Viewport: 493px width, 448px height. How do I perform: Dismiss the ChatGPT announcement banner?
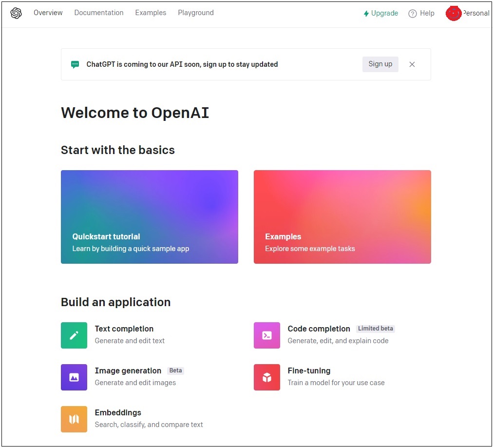(x=412, y=64)
